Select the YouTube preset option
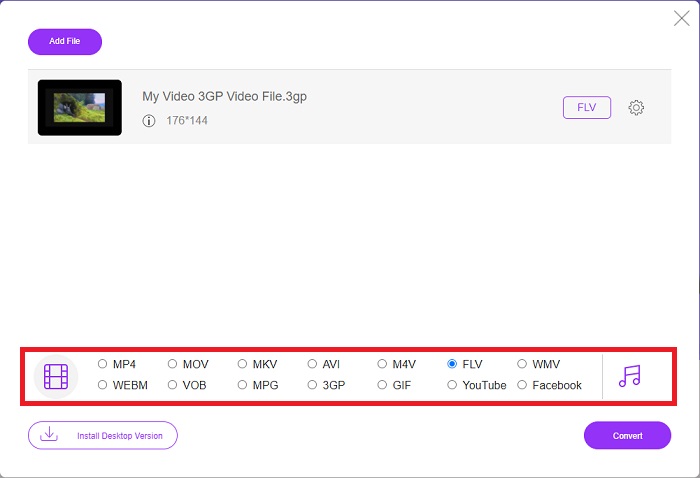Screen dimensions: 700x478 (x=452, y=385)
